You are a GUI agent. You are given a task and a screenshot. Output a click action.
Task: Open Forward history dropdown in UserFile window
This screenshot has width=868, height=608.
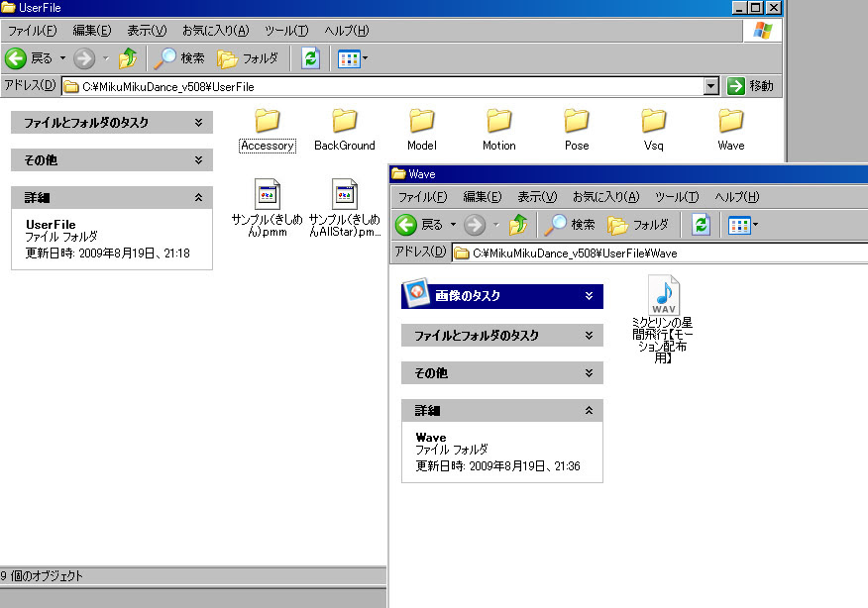click(105, 58)
